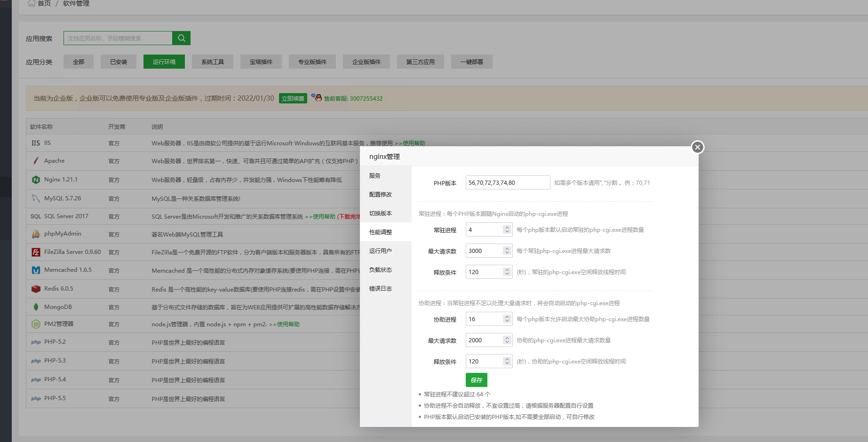Image resolution: width=868 pixels, height=442 pixels.
Task: Click the PHP-5.4 php icon
Action: click(36, 379)
